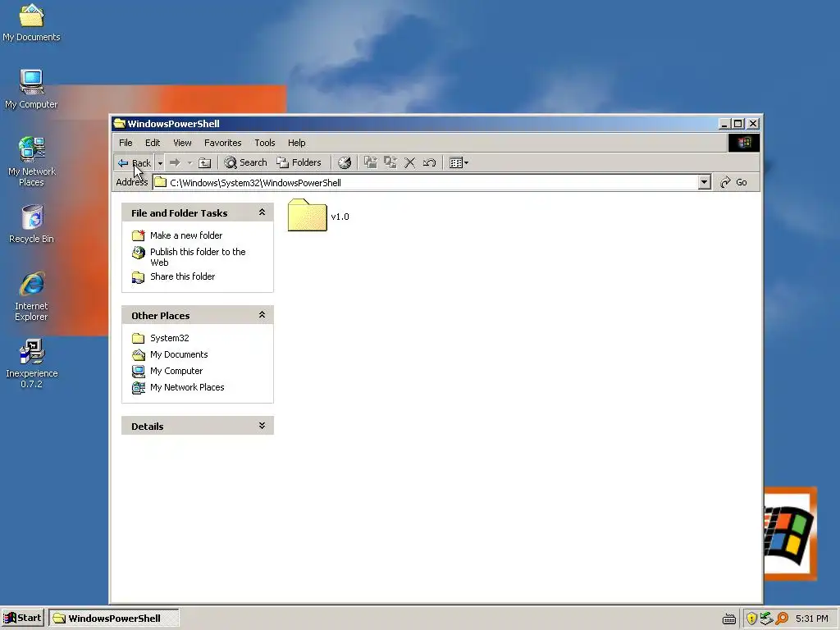The height and width of the screenshot is (630, 840).
Task: Click the Forward arrow toolbar icon
Action: (x=175, y=163)
